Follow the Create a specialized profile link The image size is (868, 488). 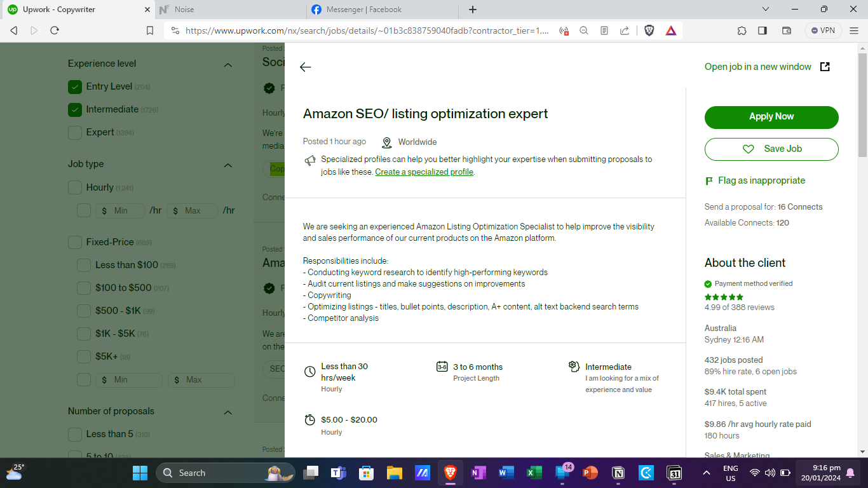coord(424,172)
